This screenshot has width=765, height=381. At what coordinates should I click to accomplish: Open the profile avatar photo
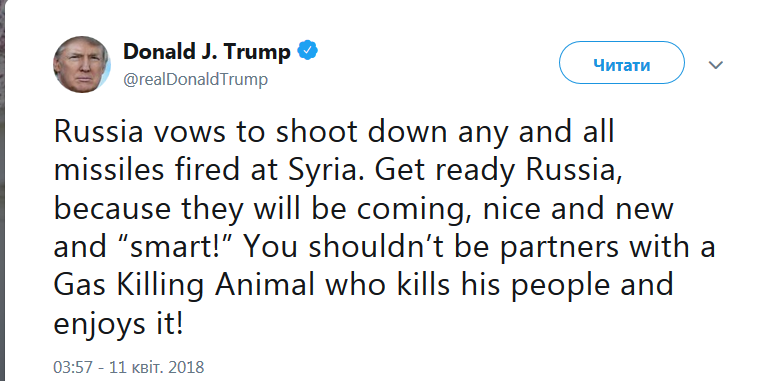81,64
